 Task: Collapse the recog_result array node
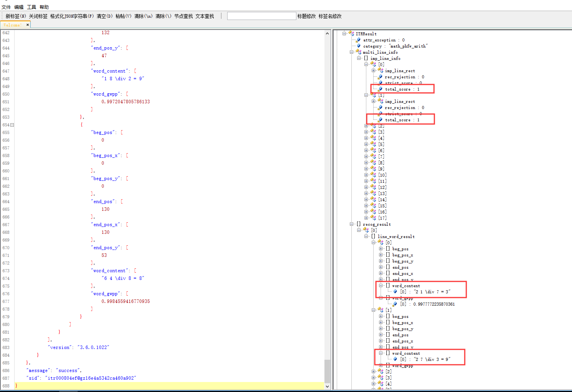click(x=352, y=224)
